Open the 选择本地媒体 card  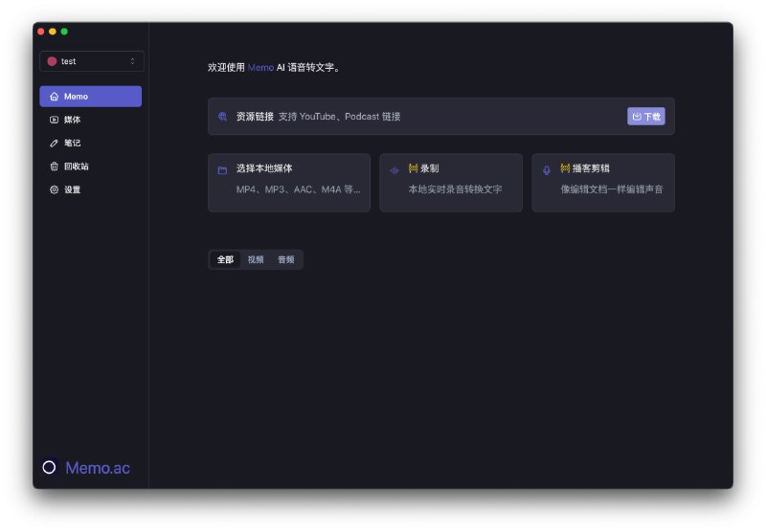[289, 183]
